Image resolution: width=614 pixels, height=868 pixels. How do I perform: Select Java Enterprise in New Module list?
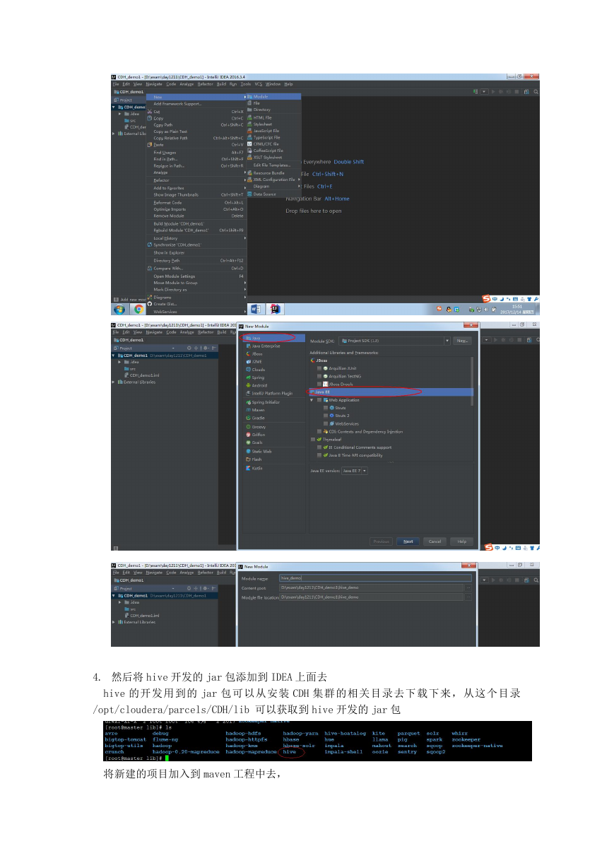274,346
